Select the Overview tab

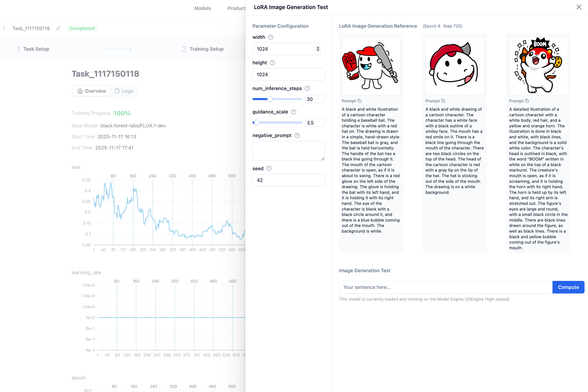(92, 91)
